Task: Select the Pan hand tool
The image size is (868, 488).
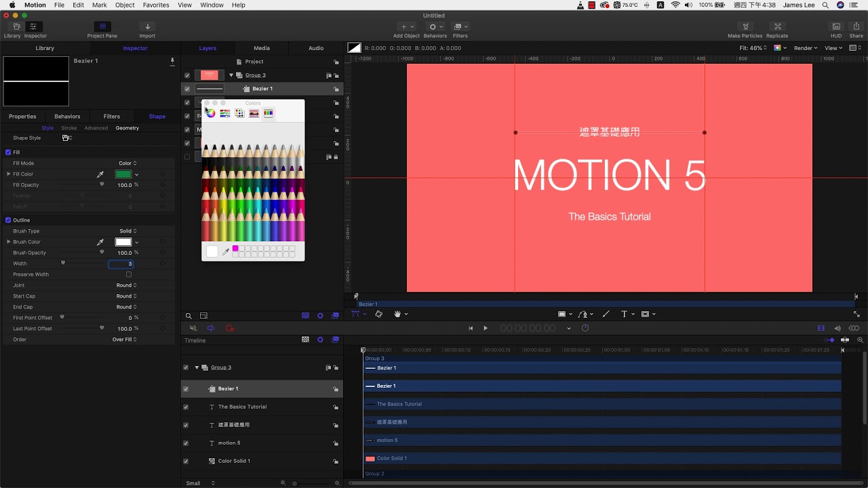Action: (397, 314)
